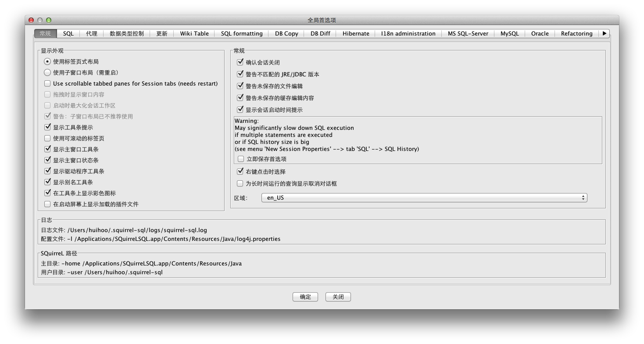Enable 立即保存首选项 checkbox

click(240, 159)
